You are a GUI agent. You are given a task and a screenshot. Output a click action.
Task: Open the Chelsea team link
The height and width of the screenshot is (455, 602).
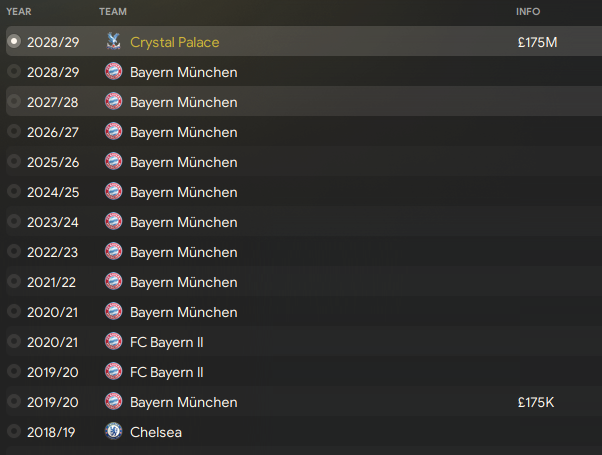[x=156, y=432]
